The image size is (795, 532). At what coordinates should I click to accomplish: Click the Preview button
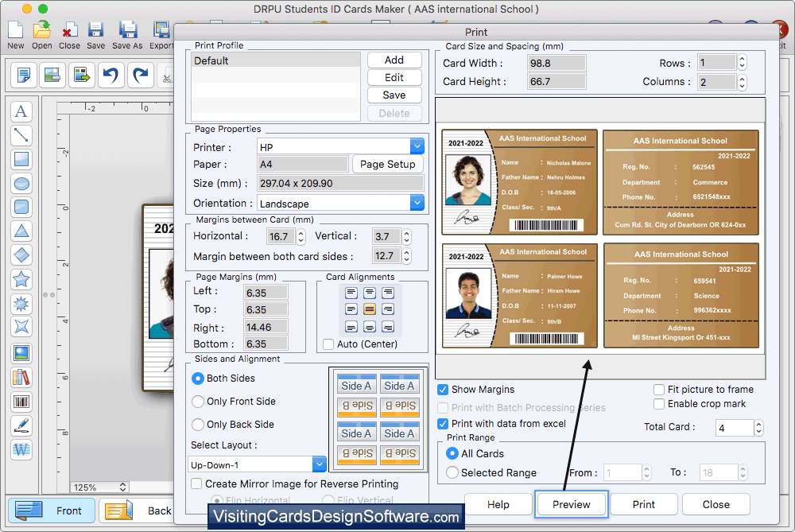pyautogui.click(x=572, y=504)
